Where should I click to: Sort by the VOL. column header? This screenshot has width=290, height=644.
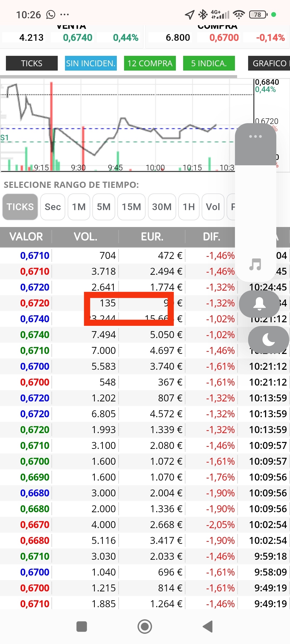coord(85,237)
